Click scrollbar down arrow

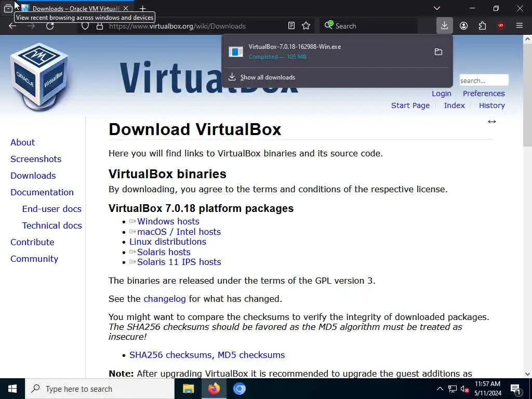[x=528, y=374]
